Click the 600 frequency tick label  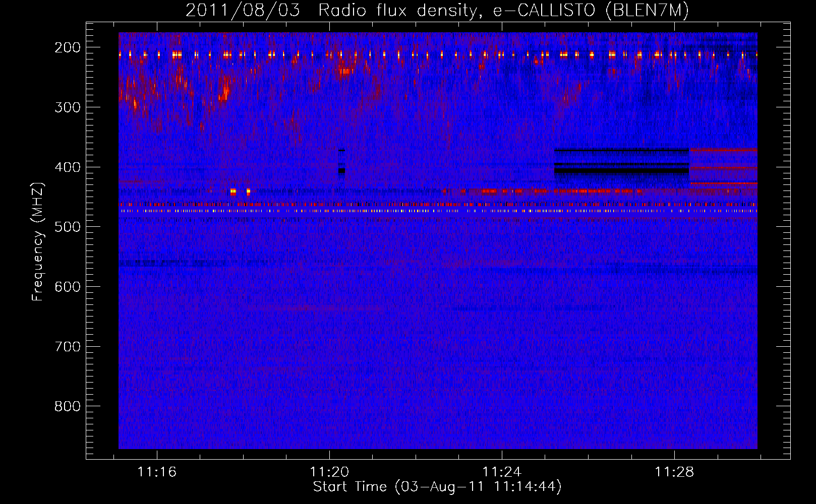68,287
